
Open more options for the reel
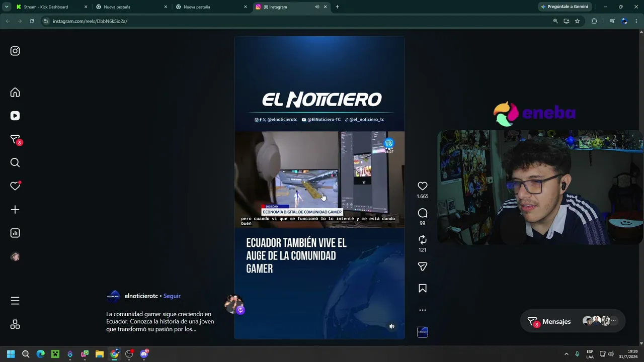pos(423,310)
